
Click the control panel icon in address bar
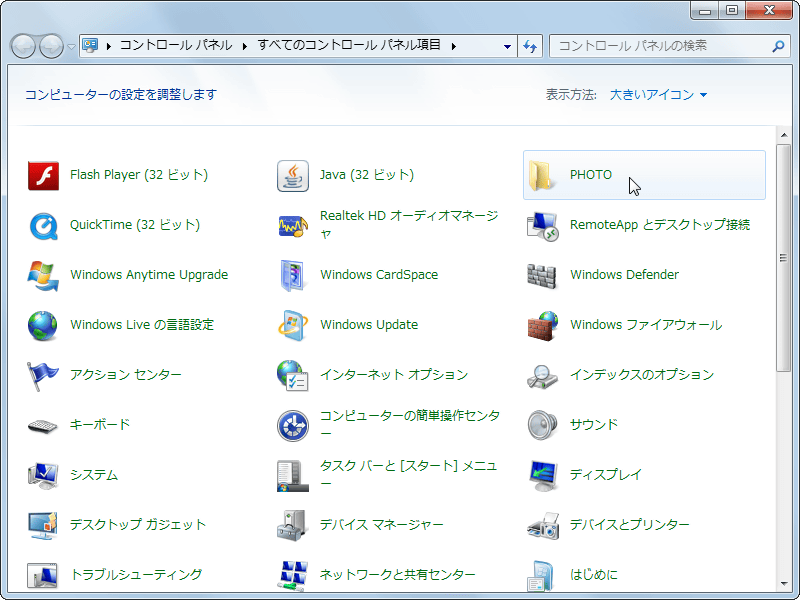(x=91, y=46)
